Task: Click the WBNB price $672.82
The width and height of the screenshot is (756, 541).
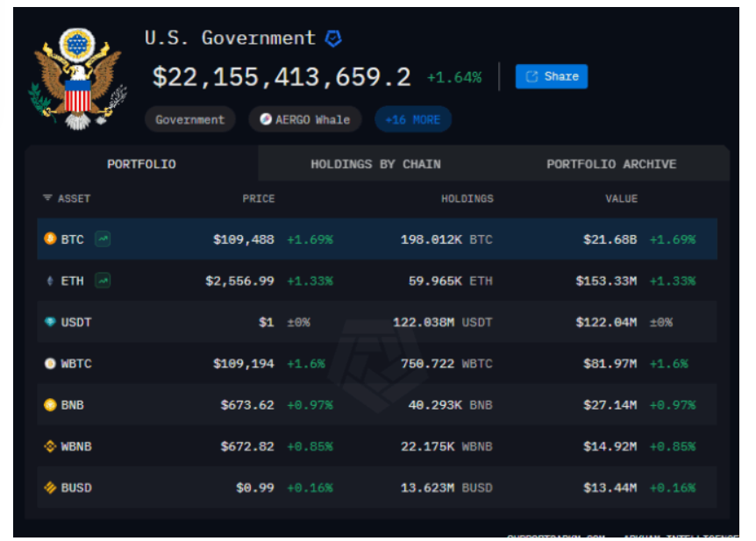Action: pos(247,446)
